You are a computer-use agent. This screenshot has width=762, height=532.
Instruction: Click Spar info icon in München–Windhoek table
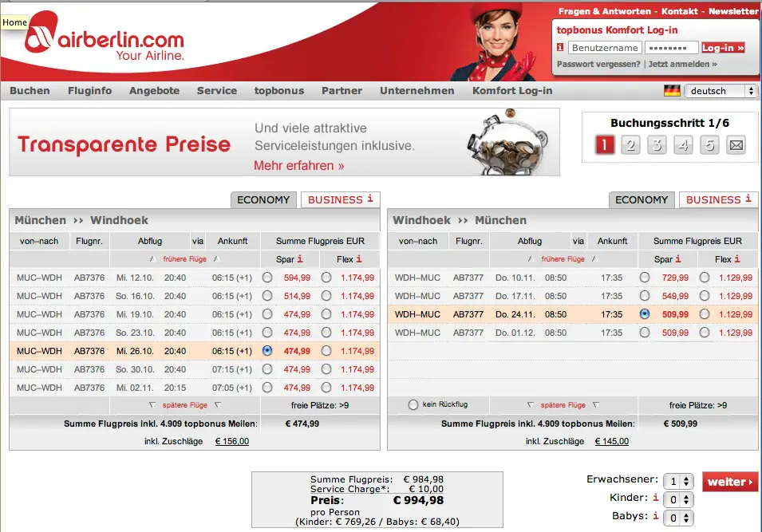pyautogui.click(x=300, y=259)
